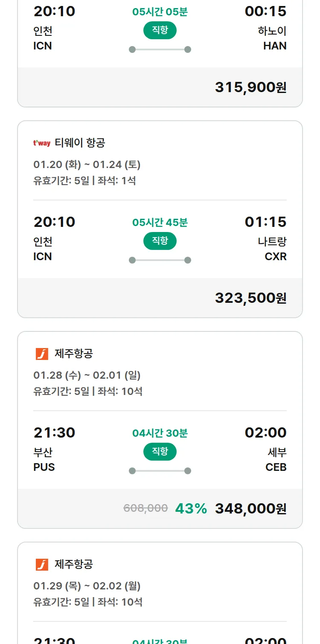The height and width of the screenshot is (644, 320).
Task: Select the 315,900원 Hanoi fare
Action: tap(250, 87)
